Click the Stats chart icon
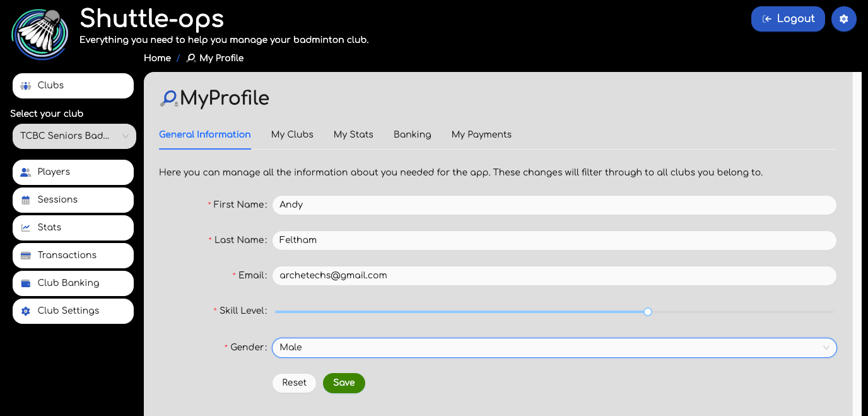This screenshot has width=868, height=416. click(x=26, y=228)
